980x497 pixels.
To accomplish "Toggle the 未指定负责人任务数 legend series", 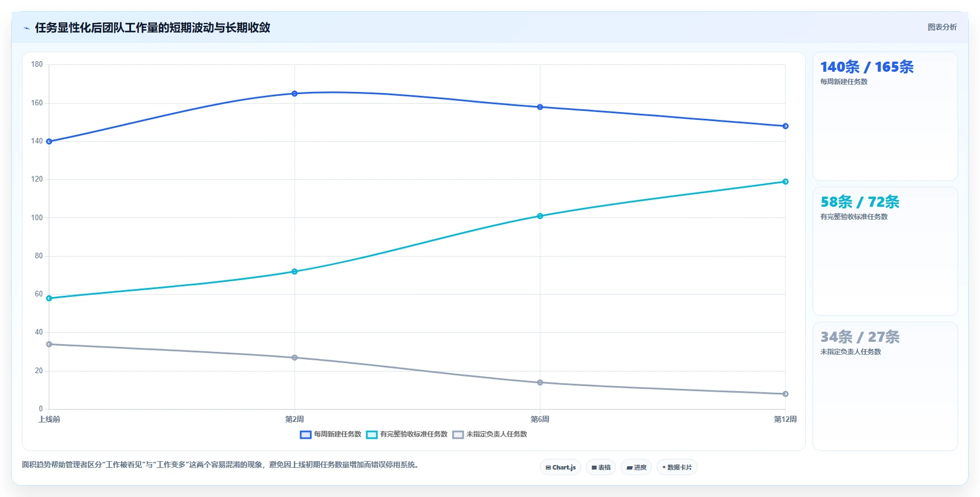I will coord(490,434).
